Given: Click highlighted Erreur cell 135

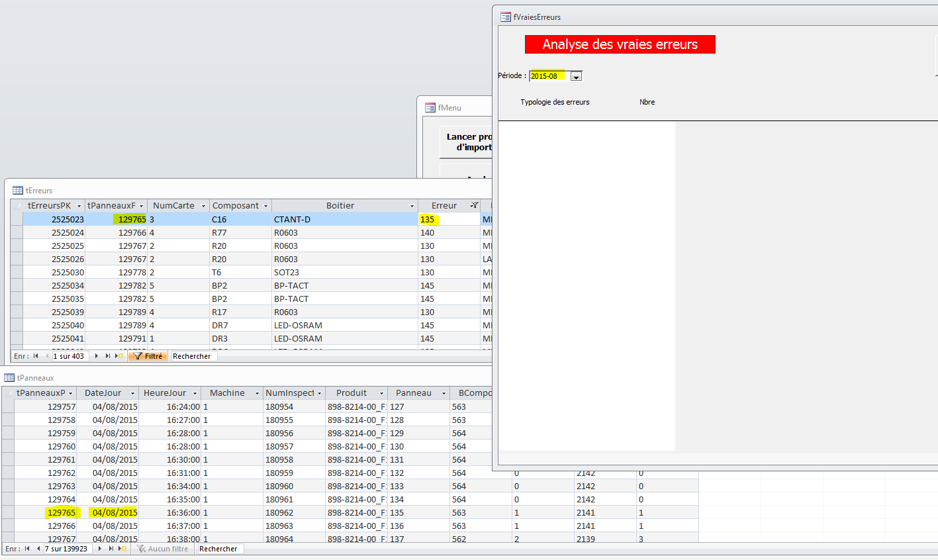Looking at the screenshot, I should coord(449,219).
